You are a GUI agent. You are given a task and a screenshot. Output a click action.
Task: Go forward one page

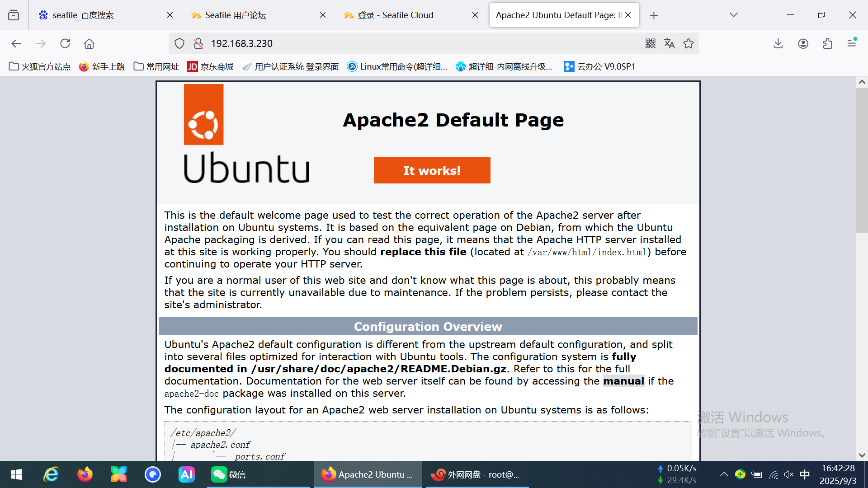point(41,43)
